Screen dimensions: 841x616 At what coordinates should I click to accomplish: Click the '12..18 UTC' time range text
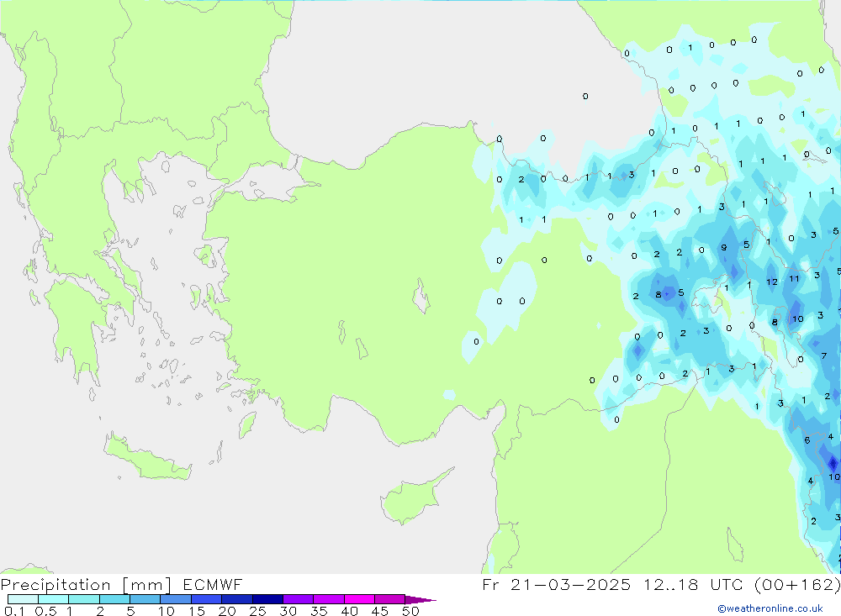click(694, 584)
